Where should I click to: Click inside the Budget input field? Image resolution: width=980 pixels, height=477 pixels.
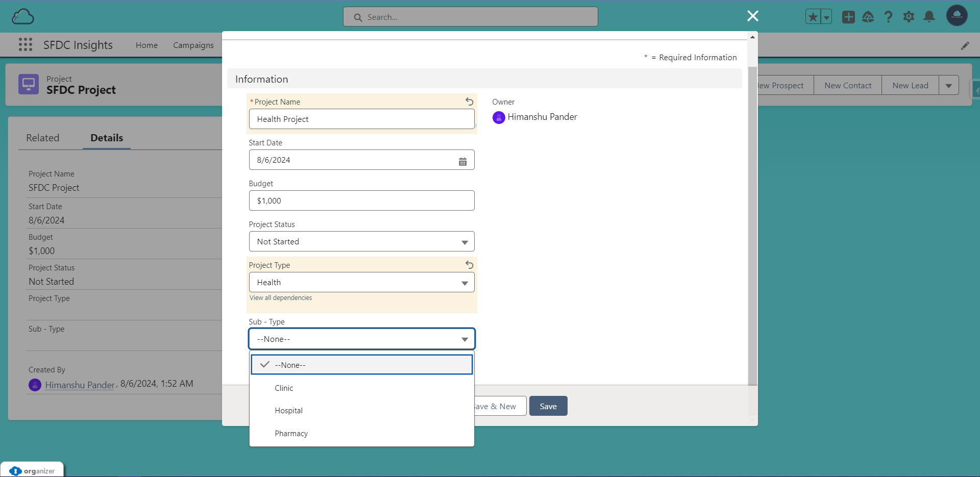click(x=361, y=200)
